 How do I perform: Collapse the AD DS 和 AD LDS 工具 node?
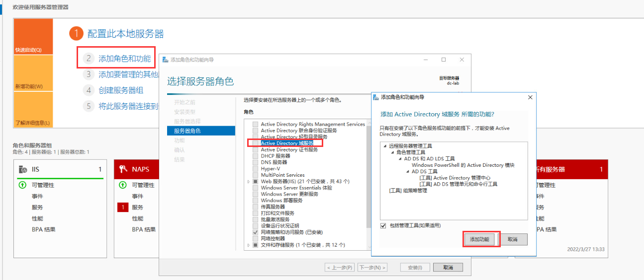pos(400,159)
